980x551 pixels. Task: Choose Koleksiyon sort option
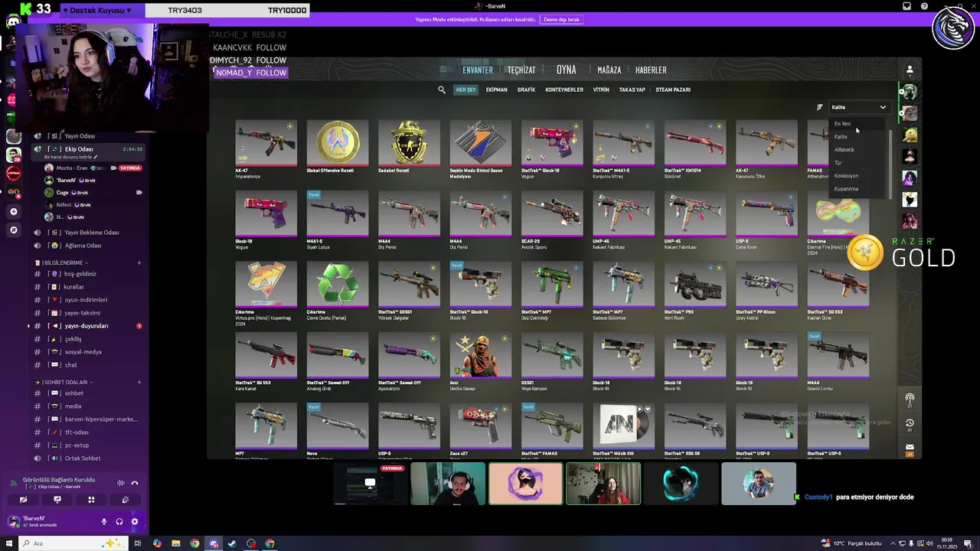(846, 175)
